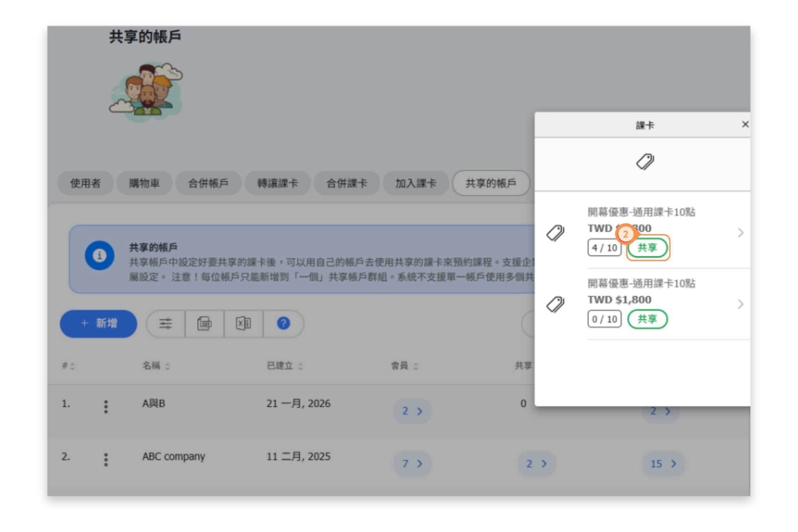This screenshot has width=798, height=532.
Task: Open the 使用者 tab
Action: [x=85, y=183]
